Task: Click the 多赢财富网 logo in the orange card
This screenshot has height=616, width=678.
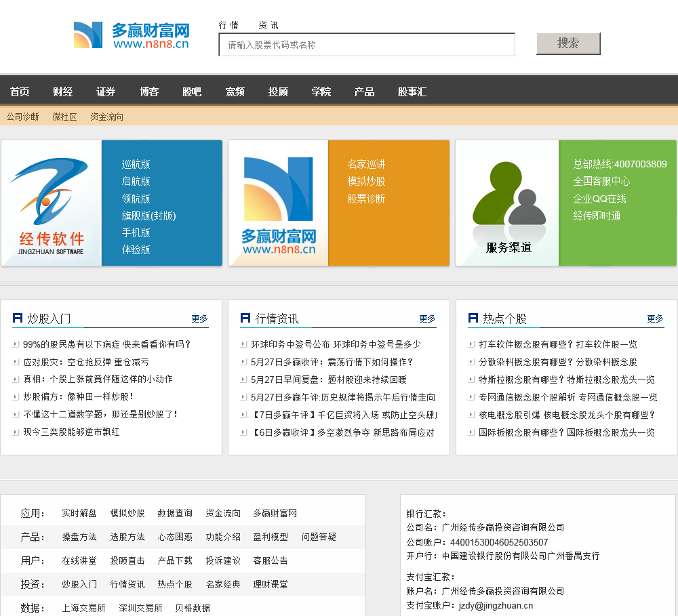Action: click(x=278, y=203)
